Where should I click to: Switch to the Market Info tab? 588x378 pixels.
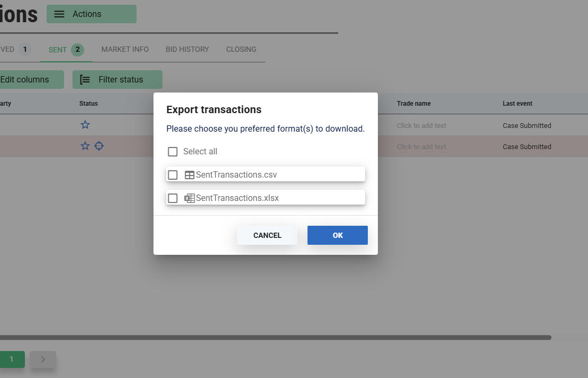coord(125,49)
